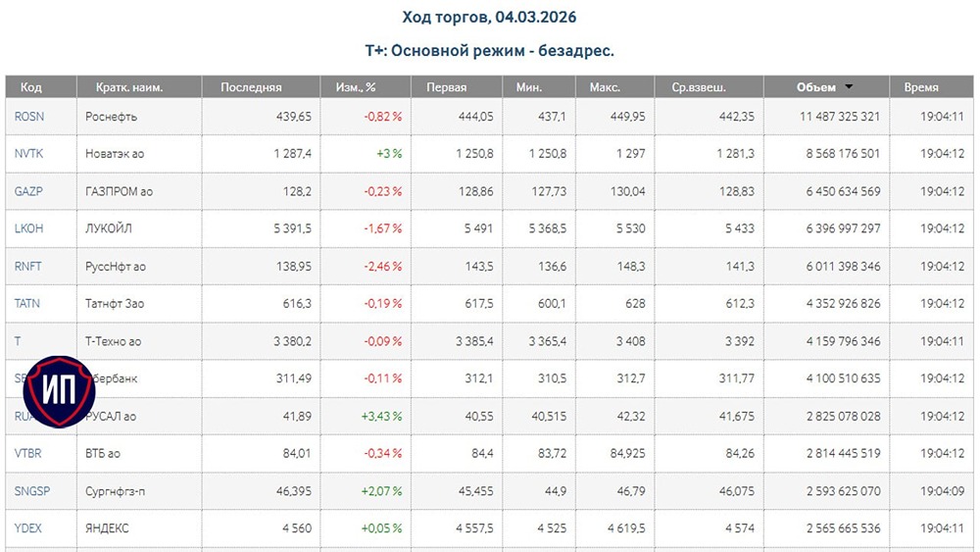Sort table by Объем column header
The image size is (980, 552).
[x=815, y=87]
